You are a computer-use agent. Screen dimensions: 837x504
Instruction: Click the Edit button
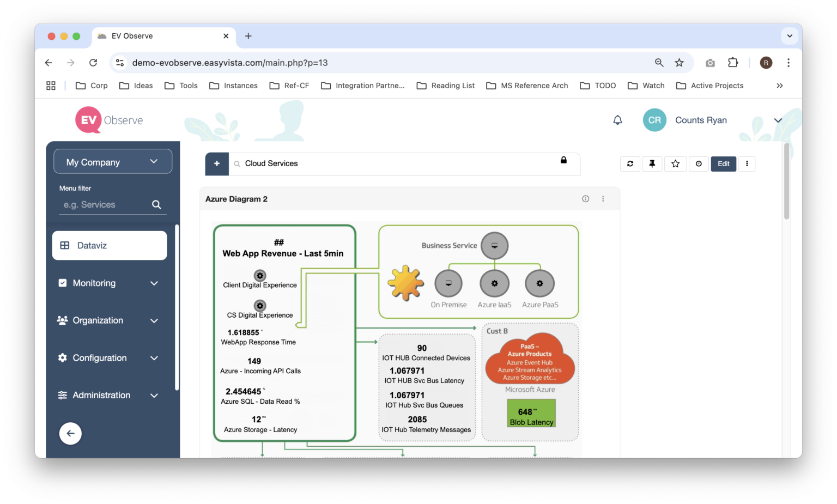coord(724,163)
